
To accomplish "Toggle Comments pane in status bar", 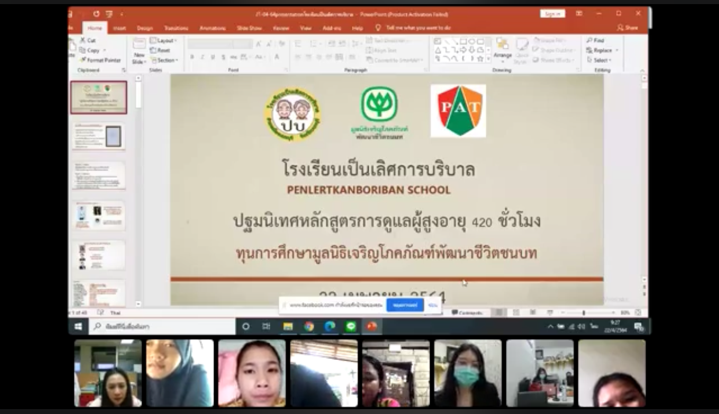I will tap(467, 313).
